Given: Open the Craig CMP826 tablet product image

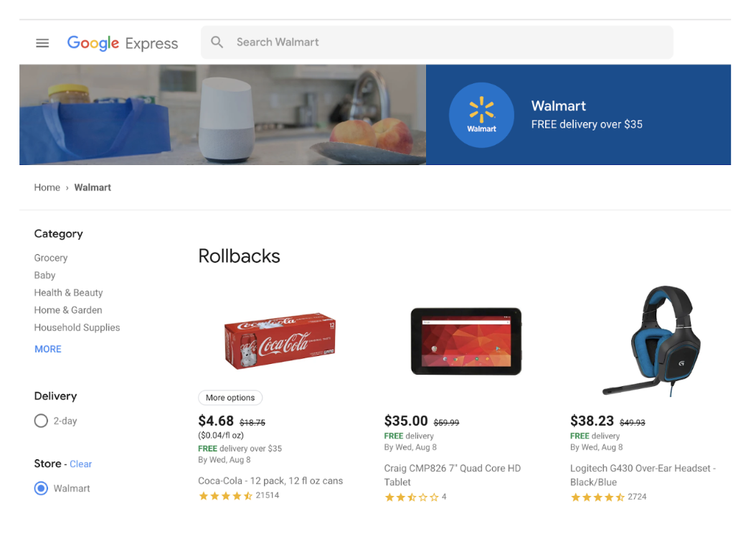Looking at the screenshot, I should 466,340.
